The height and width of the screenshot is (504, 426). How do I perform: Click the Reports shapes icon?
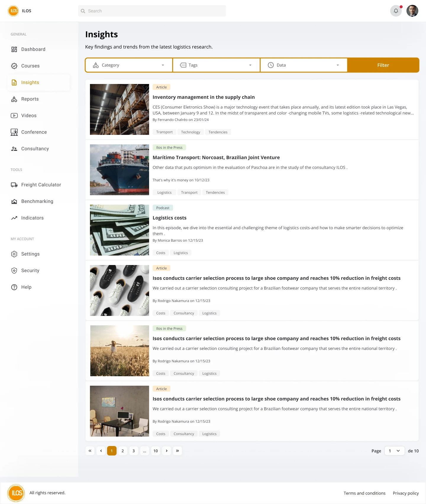14,99
